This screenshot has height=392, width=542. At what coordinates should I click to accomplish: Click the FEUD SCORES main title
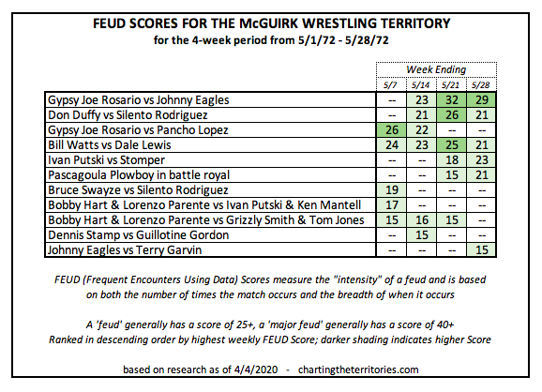click(x=272, y=23)
